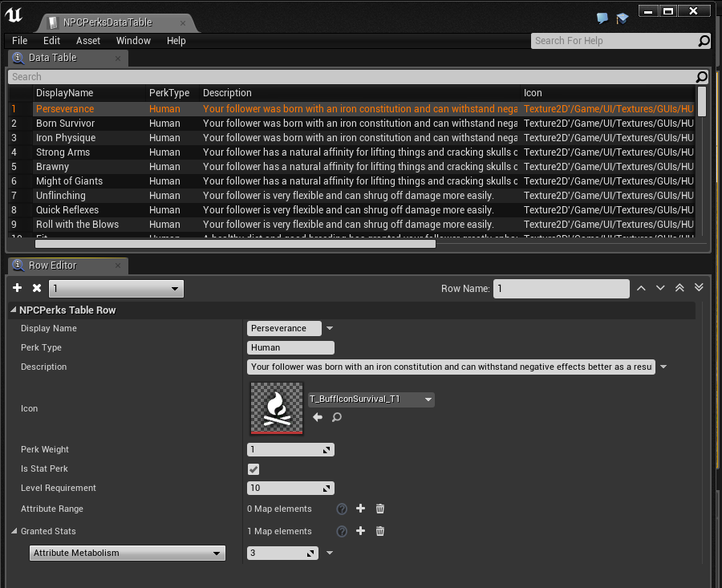Open the feedback speech bubble icon

(603, 18)
